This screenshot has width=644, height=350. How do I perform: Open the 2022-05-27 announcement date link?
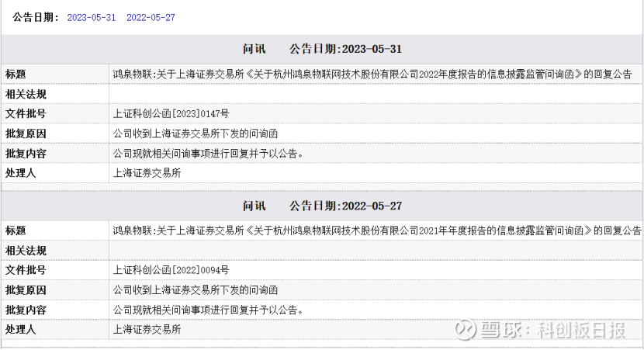(151, 18)
